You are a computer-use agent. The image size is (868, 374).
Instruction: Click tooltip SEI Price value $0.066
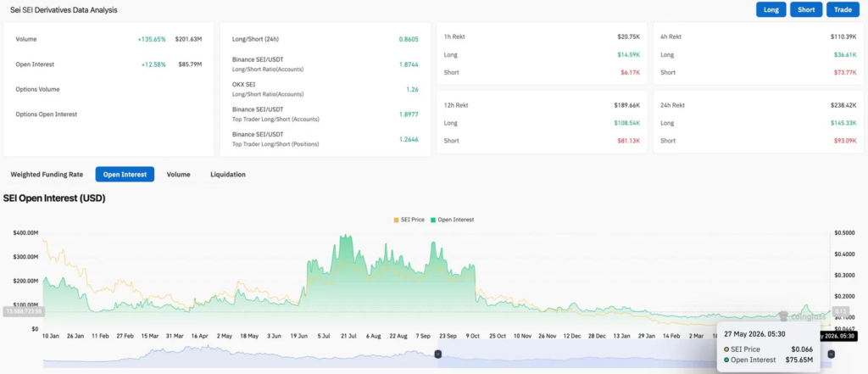tap(802, 349)
